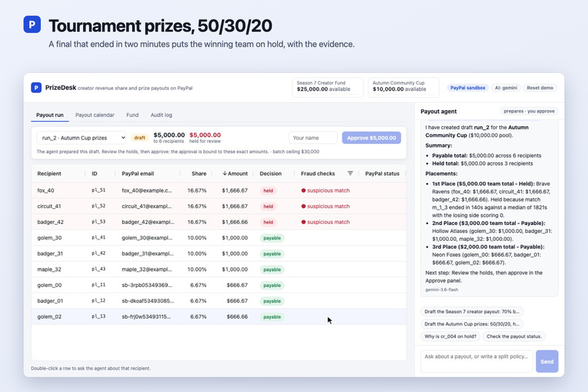Image resolution: width=588 pixels, height=392 pixels.
Task: Click the payable badge for maple_32
Action: click(x=272, y=269)
